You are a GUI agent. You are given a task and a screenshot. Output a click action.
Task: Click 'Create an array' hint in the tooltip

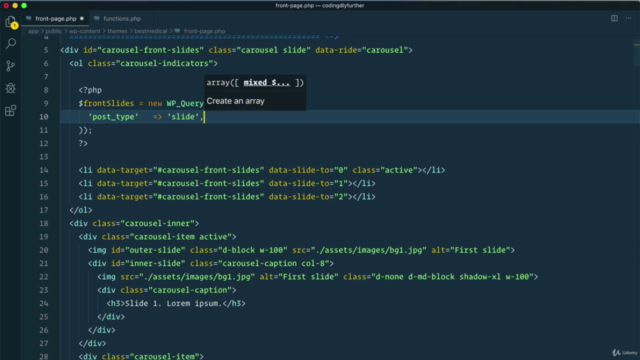click(236, 101)
